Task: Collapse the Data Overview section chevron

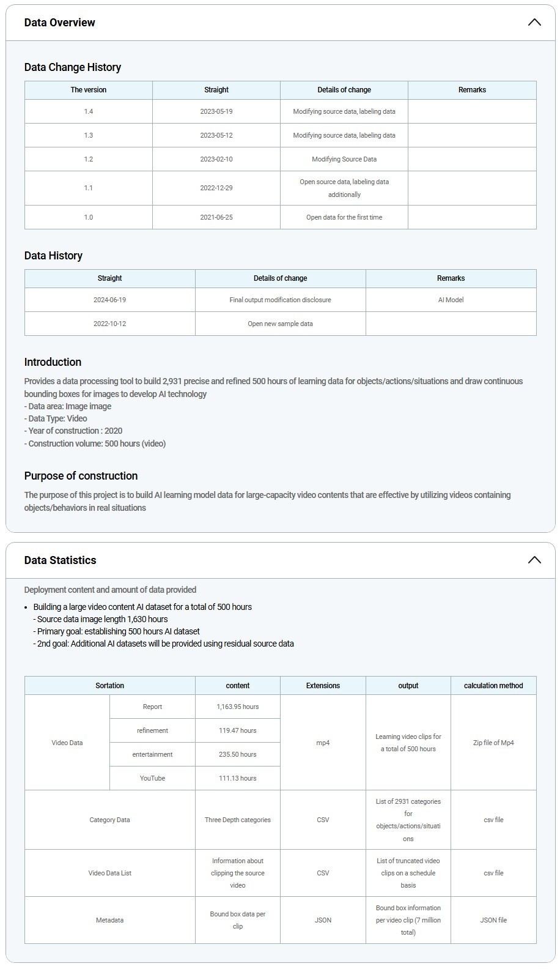Action: click(x=534, y=23)
